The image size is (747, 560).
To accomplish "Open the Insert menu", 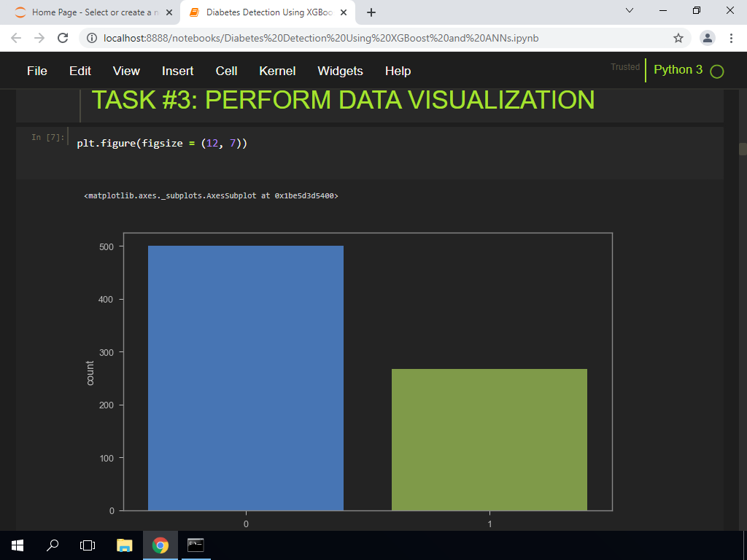I will (x=178, y=71).
